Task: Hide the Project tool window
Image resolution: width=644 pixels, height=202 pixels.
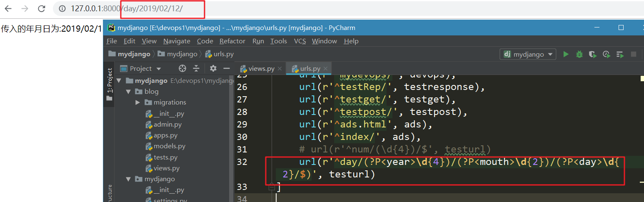Action: tap(227, 69)
